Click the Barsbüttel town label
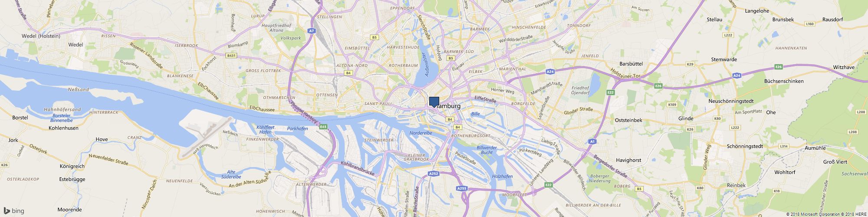The image size is (868, 217). [x=631, y=63]
